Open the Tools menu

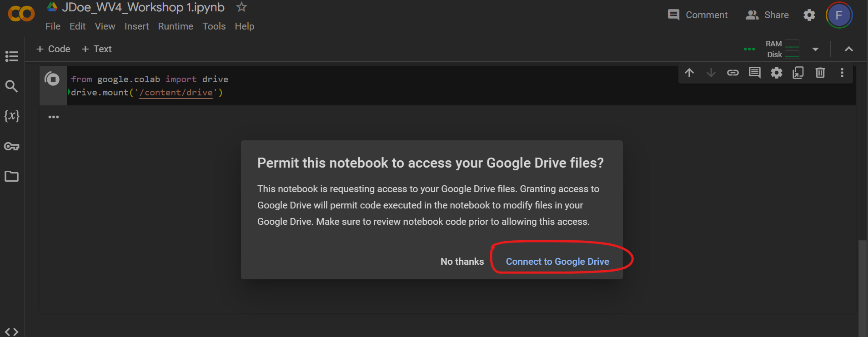(x=214, y=26)
